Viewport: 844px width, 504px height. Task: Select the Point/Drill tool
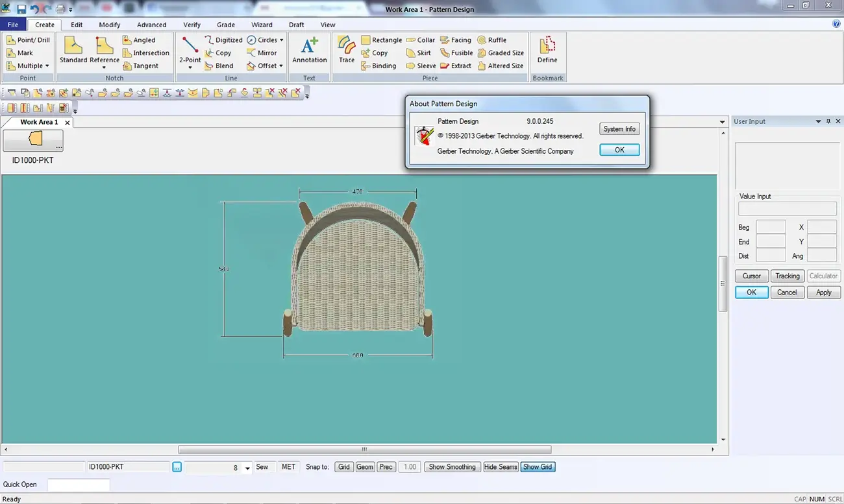pos(29,40)
